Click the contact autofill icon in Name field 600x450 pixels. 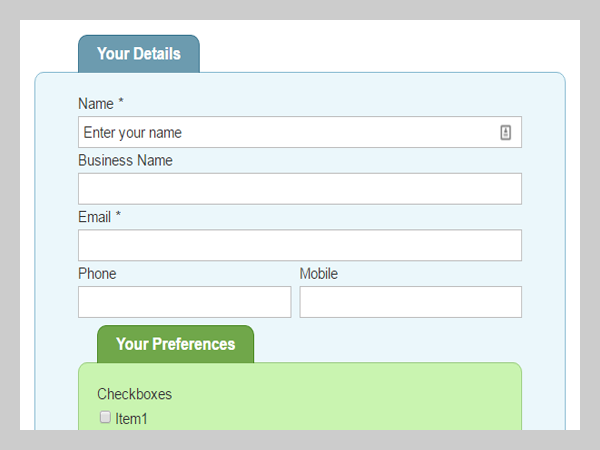pos(506,132)
